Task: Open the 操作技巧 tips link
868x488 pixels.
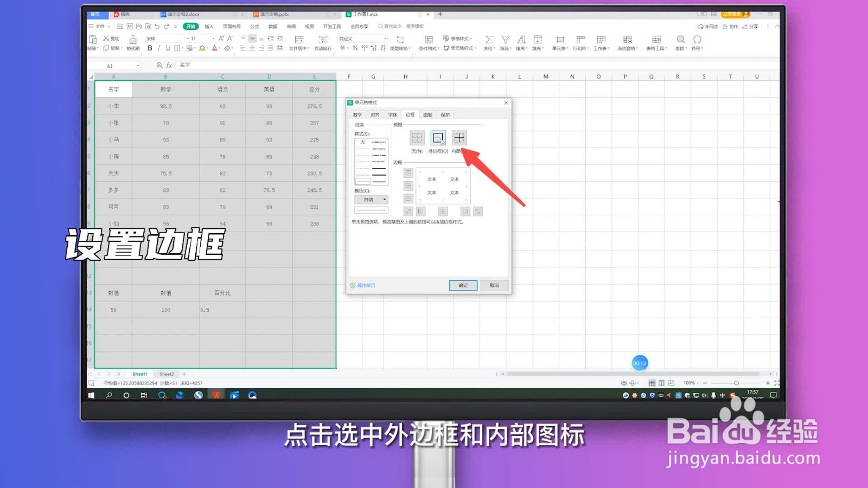Action: (363, 285)
